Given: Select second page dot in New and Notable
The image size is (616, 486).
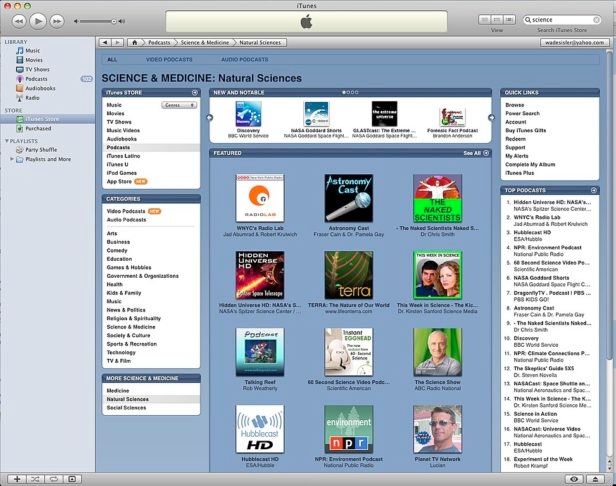Looking at the screenshot, I should coord(348,93).
